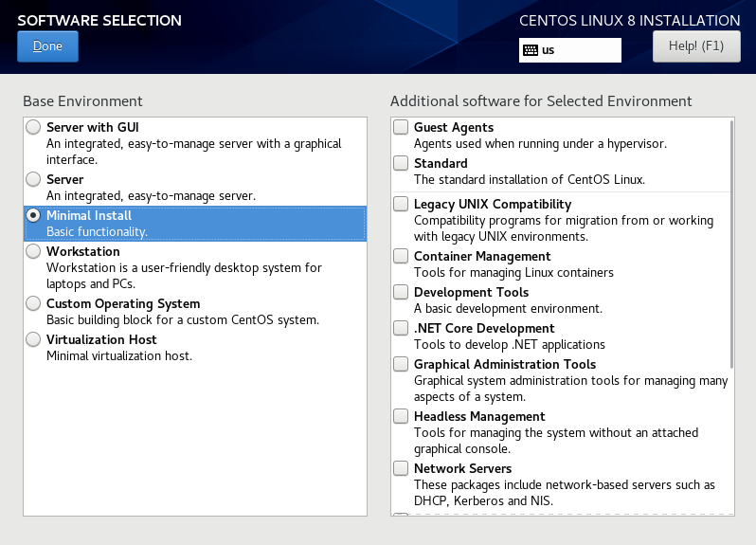Image resolution: width=756 pixels, height=545 pixels.
Task: Select Workstation as base environment
Action: click(x=34, y=251)
